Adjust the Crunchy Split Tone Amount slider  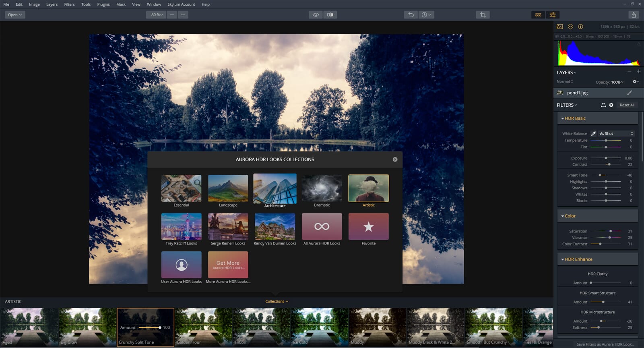tap(150, 327)
